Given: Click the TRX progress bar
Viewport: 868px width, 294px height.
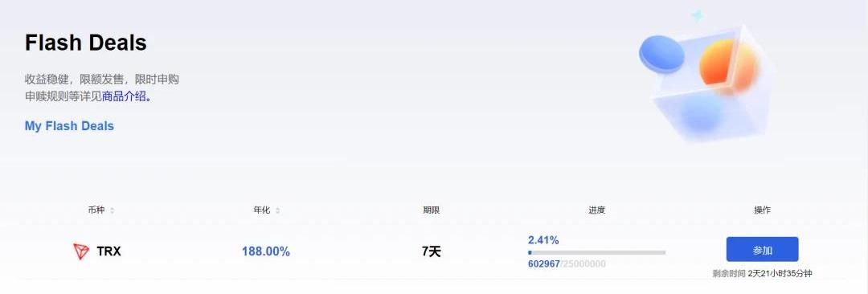Looking at the screenshot, I should (x=596, y=252).
